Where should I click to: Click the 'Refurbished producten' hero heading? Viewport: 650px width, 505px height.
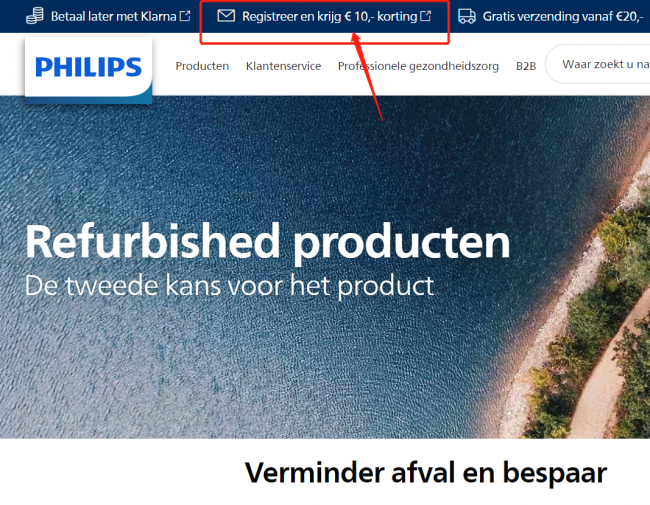pos(267,242)
